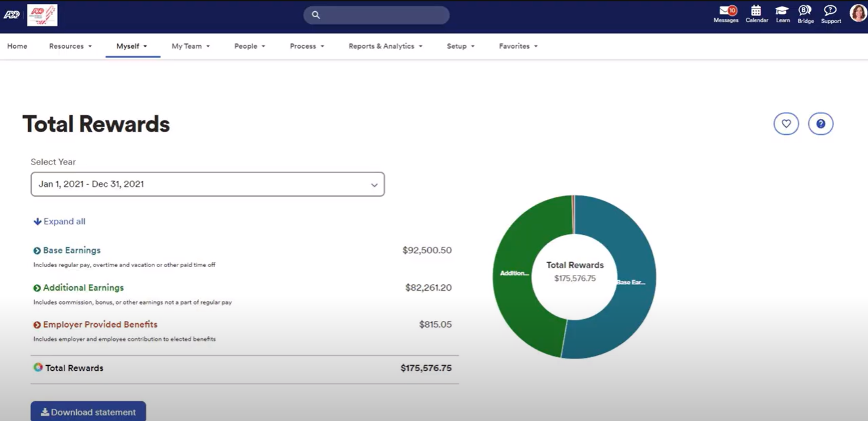868x421 pixels.
Task: Open the Resources menu
Action: 70,46
